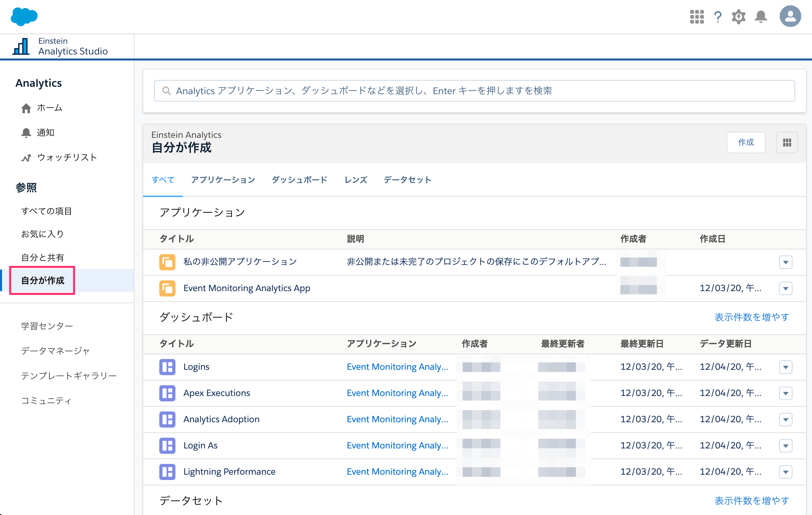Click the データ更新日 column header
Screen dimensions: 812x515
tap(725, 344)
